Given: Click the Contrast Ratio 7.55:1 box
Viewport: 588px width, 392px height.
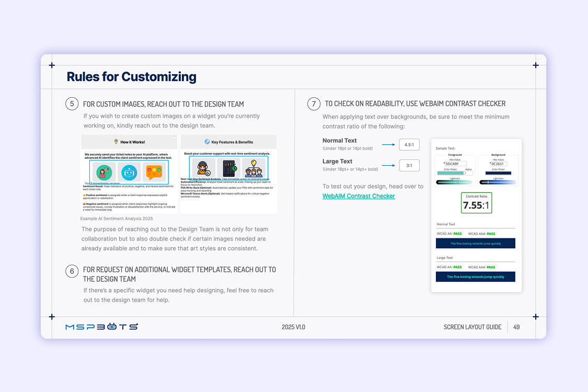Looking at the screenshot, I should point(476,203).
